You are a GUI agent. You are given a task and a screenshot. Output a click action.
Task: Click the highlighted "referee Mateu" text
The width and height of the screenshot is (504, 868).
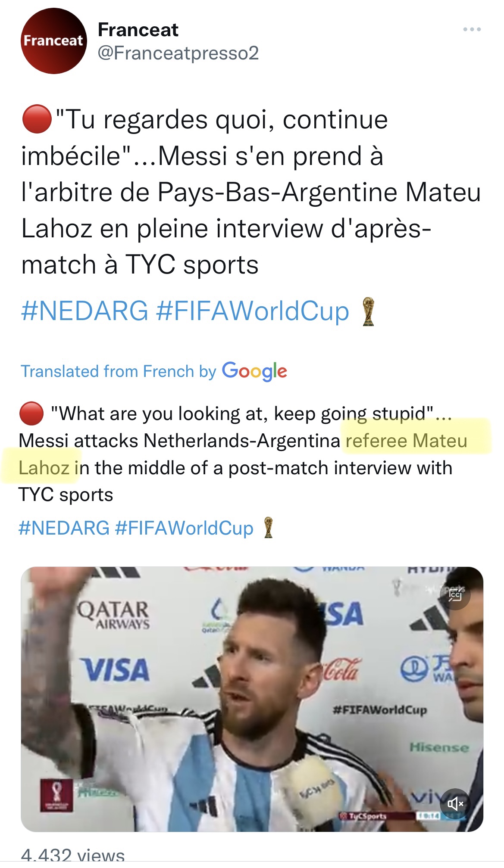coord(406,441)
